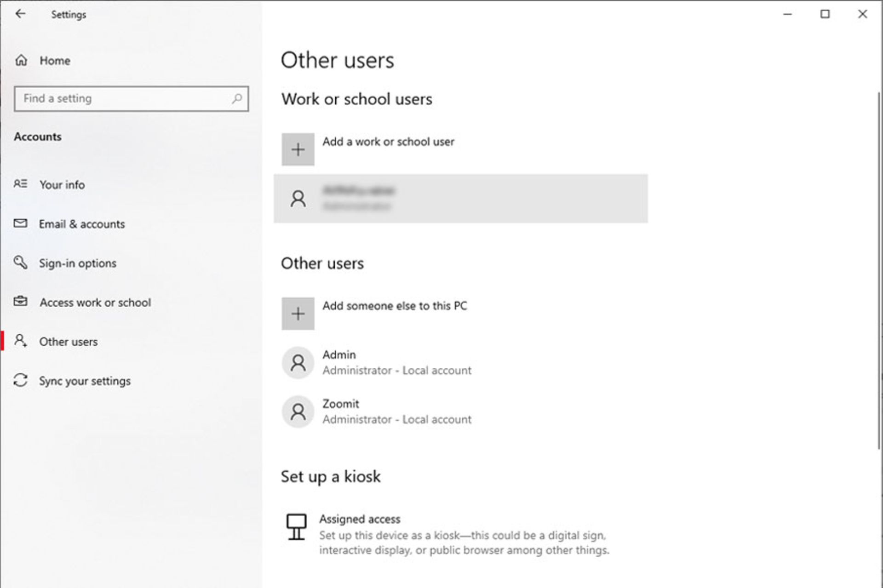Image resolution: width=883 pixels, height=588 pixels.
Task: Click the search magnifier icon
Action: (237, 98)
